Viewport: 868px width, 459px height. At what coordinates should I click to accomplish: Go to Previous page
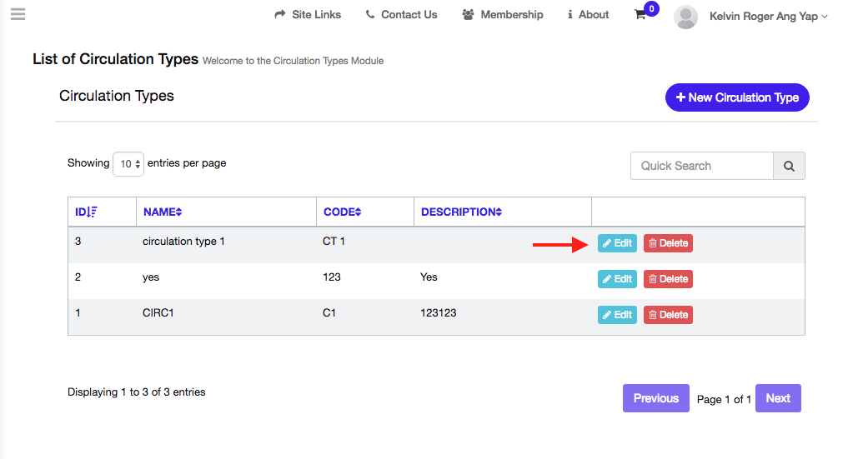pos(656,398)
